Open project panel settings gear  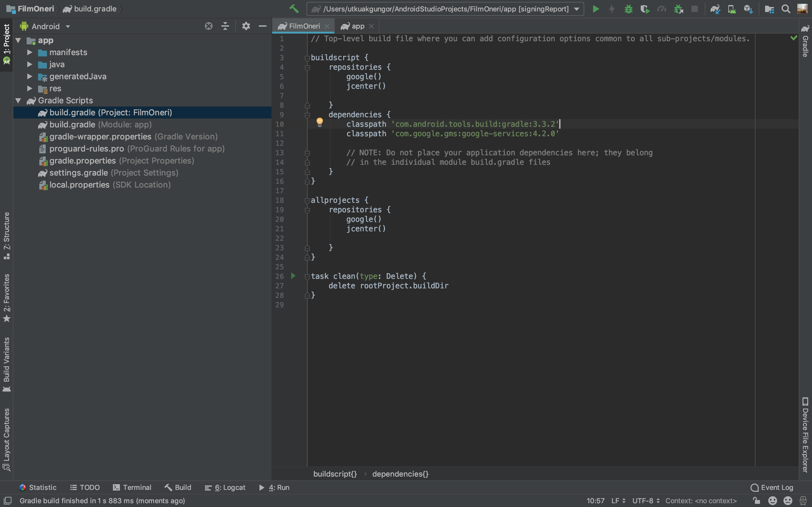pyautogui.click(x=246, y=26)
